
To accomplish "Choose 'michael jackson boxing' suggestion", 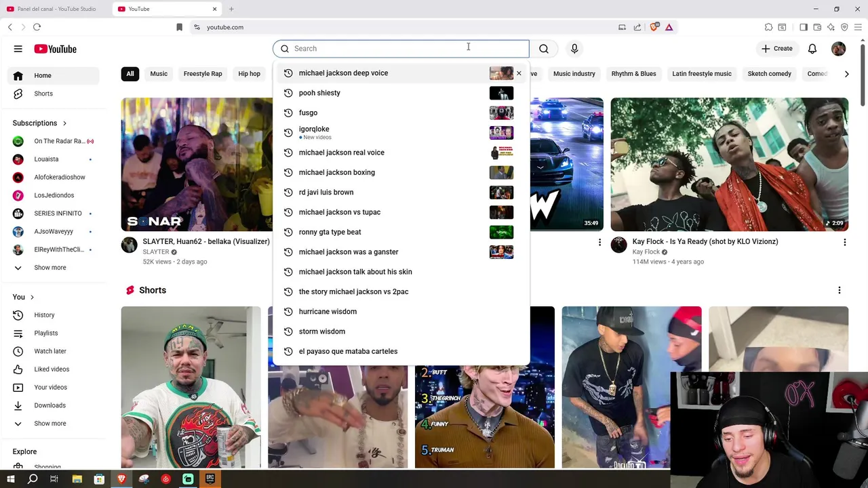I will tap(401, 172).
